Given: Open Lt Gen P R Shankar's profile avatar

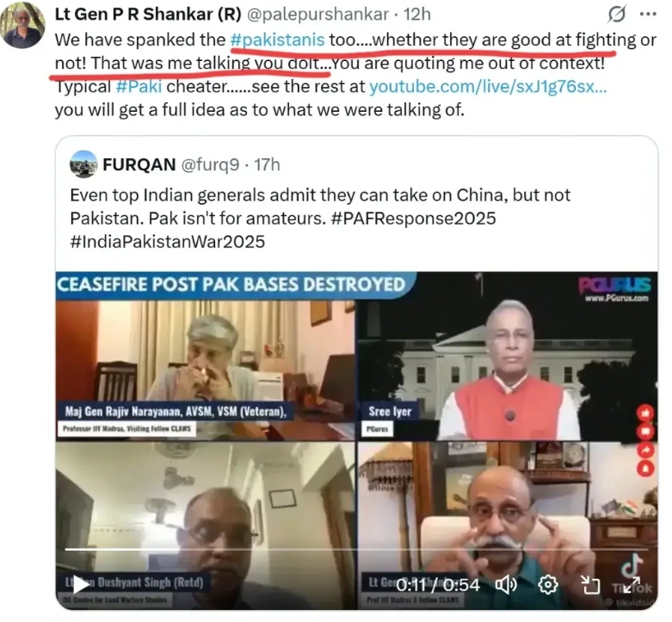Looking at the screenshot, I should coord(22,25).
